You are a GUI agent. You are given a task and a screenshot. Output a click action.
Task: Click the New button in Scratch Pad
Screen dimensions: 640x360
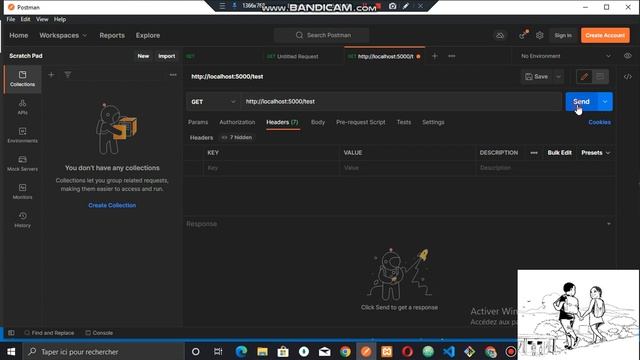[x=143, y=56]
